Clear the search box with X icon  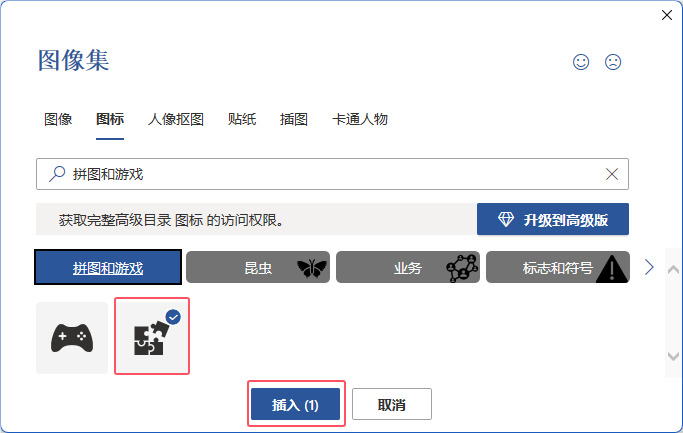pos(612,174)
